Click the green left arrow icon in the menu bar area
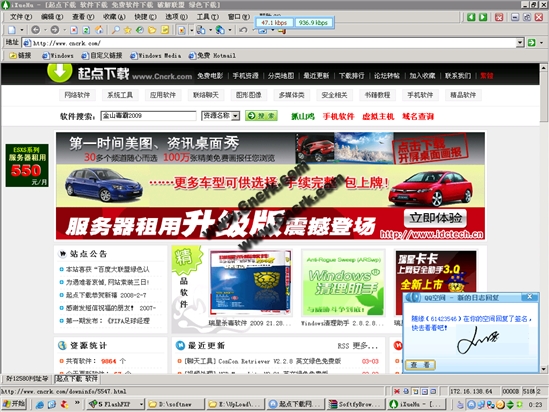Screen dimensions: 549x412 pos(471,17)
